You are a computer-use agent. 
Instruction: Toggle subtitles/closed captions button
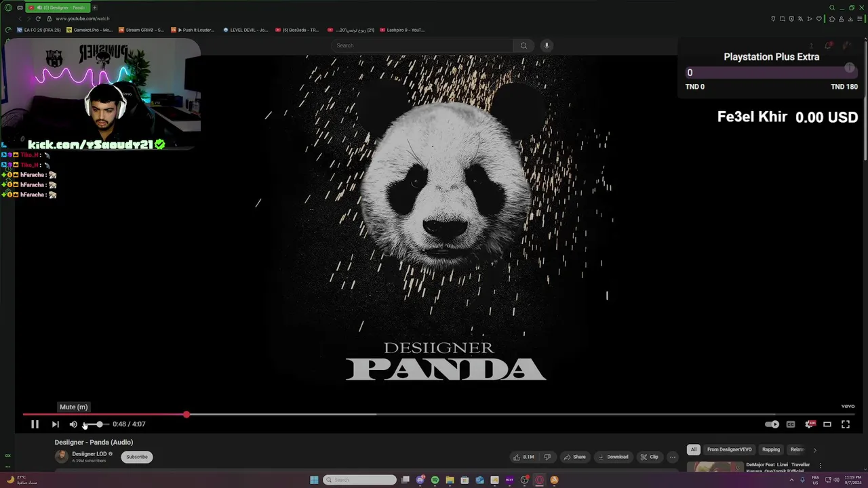click(x=791, y=424)
